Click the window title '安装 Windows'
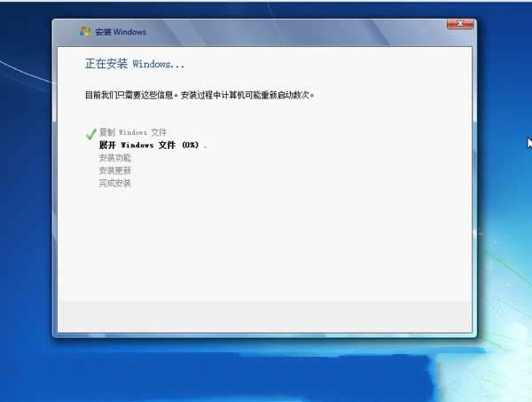The image size is (532, 402). pyautogui.click(x=121, y=32)
